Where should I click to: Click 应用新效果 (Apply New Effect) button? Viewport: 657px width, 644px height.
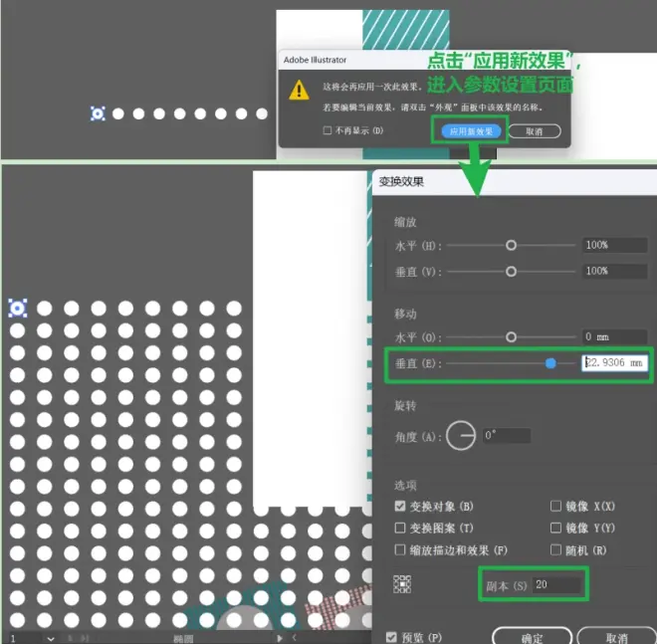tap(471, 130)
